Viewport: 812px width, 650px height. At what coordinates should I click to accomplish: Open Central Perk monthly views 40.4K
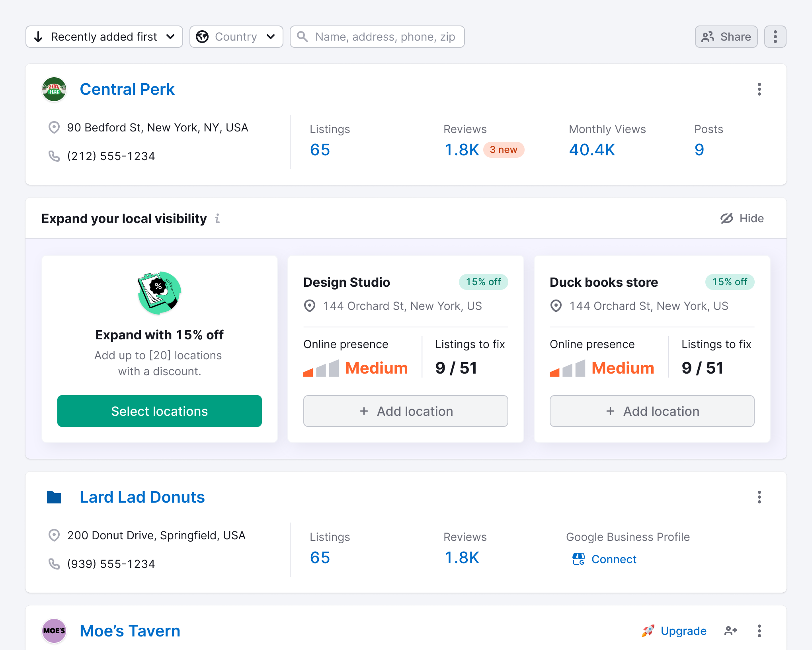[x=592, y=150]
